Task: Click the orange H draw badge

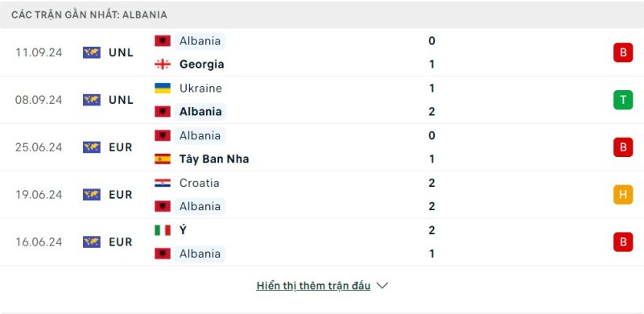Action: [623, 194]
